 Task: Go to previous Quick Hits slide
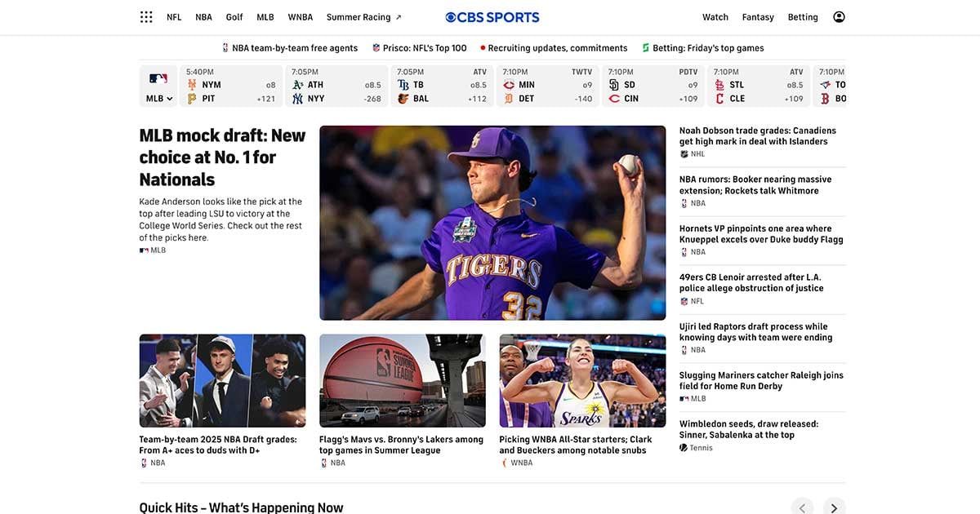coord(802,507)
